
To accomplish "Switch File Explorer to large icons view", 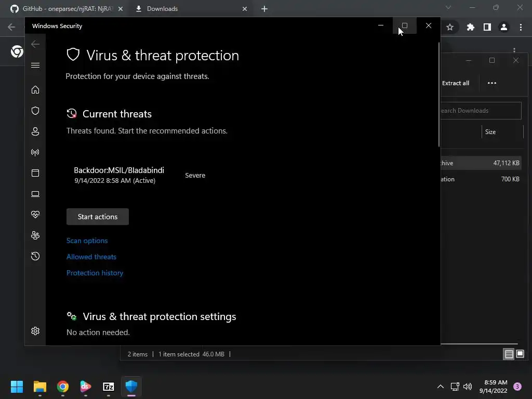I will point(520,354).
